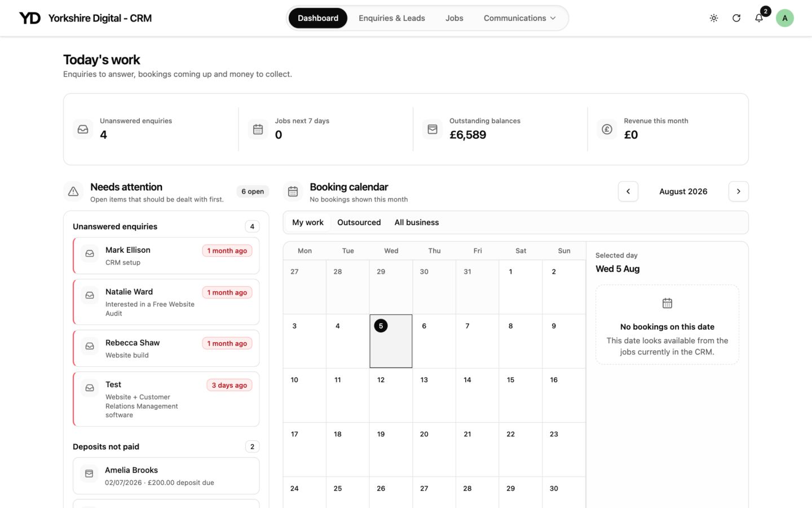Open the Test enquiry card
This screenshot has width=812, height=508.
pos(166,399)
